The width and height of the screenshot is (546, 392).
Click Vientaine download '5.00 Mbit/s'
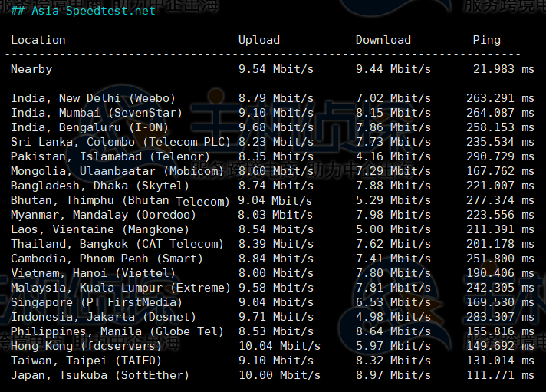pyautogui.click(x=393, y=230)
